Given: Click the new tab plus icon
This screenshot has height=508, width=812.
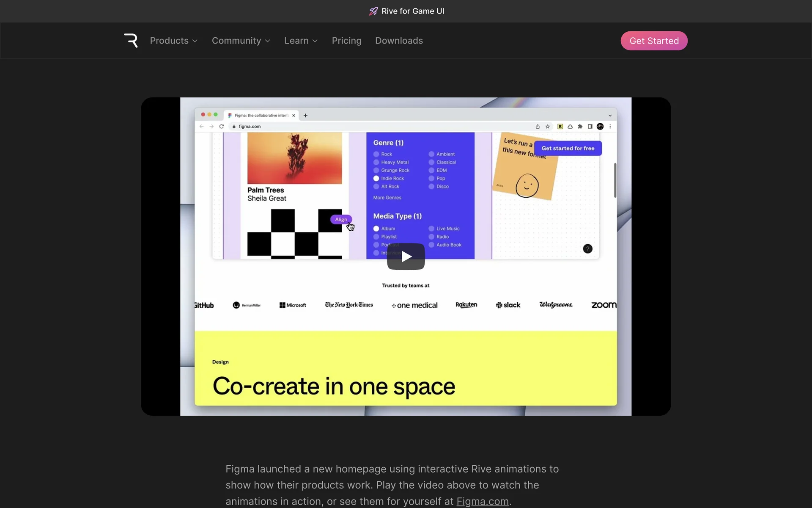Looking at the screenshot, I should click(x=305, y=116).
